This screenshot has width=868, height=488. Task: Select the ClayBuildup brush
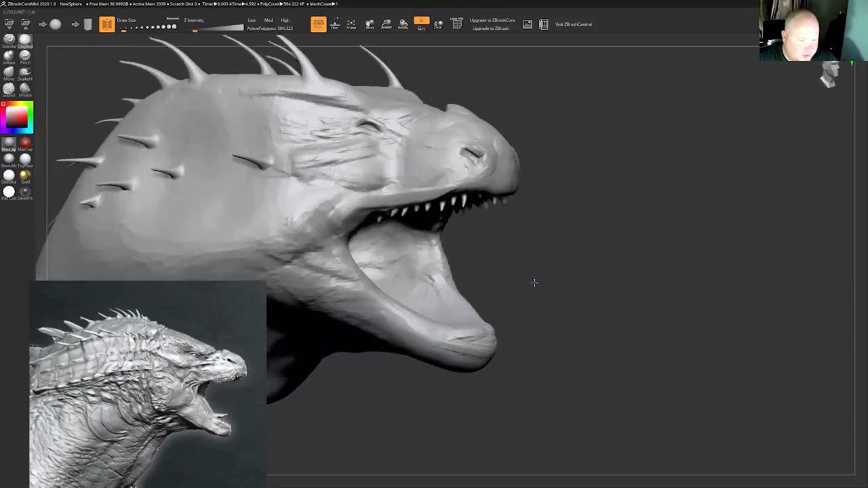25,40
